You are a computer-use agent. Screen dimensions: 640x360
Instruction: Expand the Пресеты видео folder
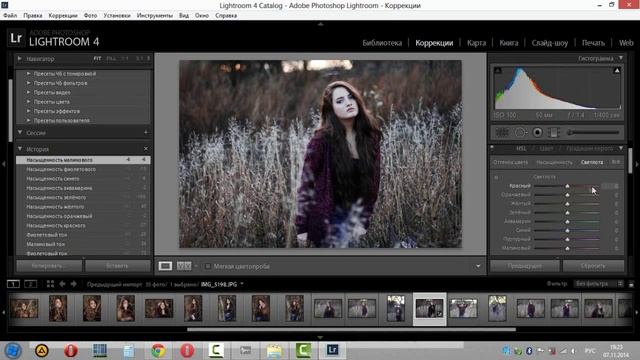(28, 92)
